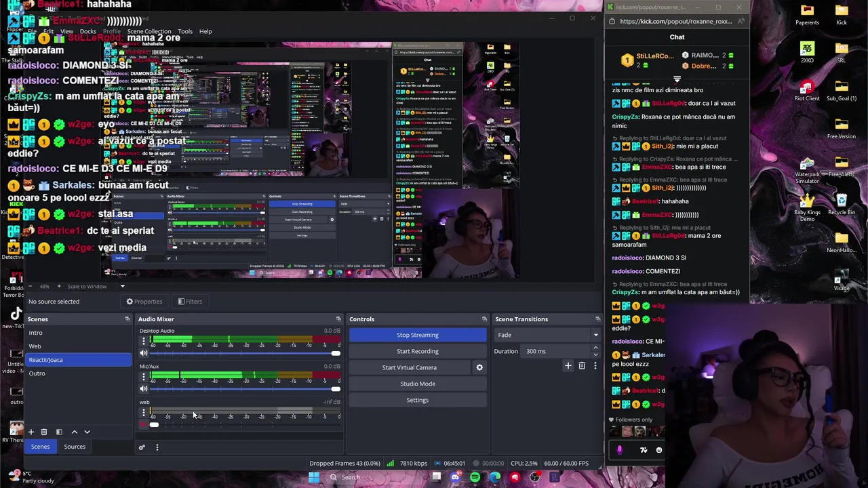Click transition Duration 300 ms field
The image size is (868, 488).
pos(557,351)
